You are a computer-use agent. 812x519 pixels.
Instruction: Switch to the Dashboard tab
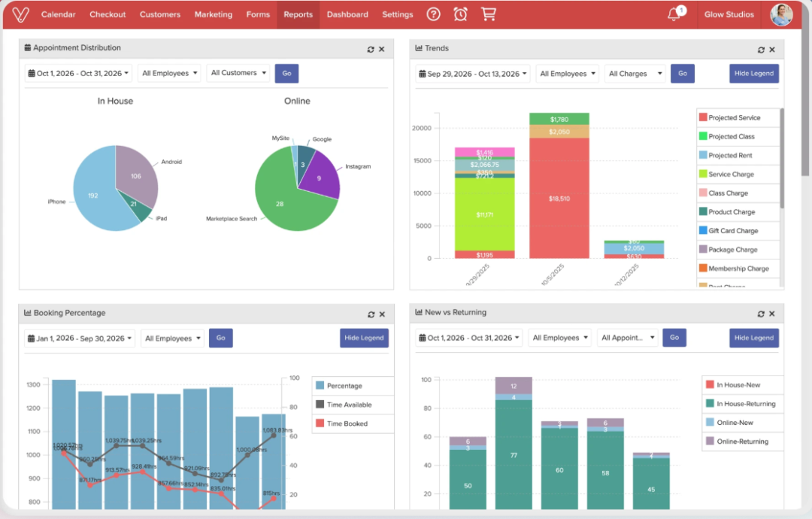[x=347, y=14]
